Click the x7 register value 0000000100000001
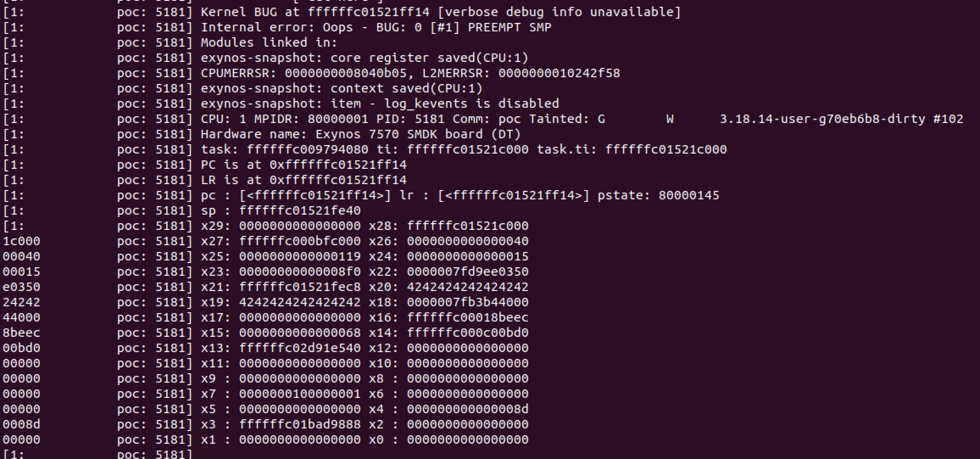Screen dimensions: 980x459 (300, 394)
